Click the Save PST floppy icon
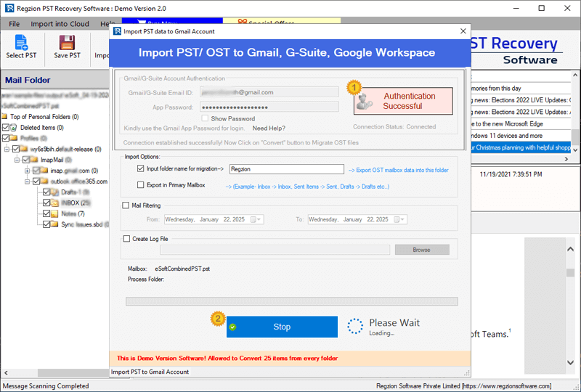Viewport: 581px width, 392px height. [67, 43]
